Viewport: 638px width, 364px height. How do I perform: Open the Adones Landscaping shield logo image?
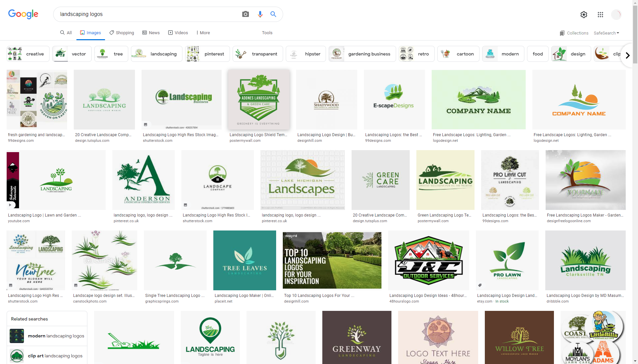(259, 99)
